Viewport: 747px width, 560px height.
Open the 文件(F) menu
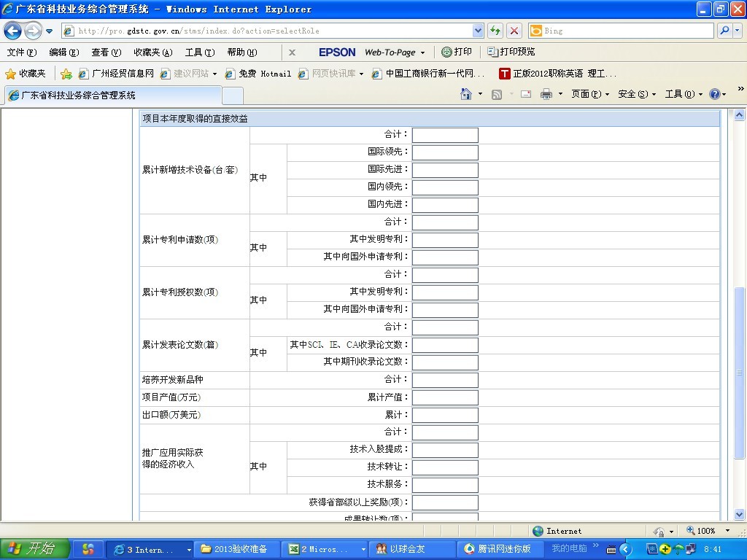point(21,52)
